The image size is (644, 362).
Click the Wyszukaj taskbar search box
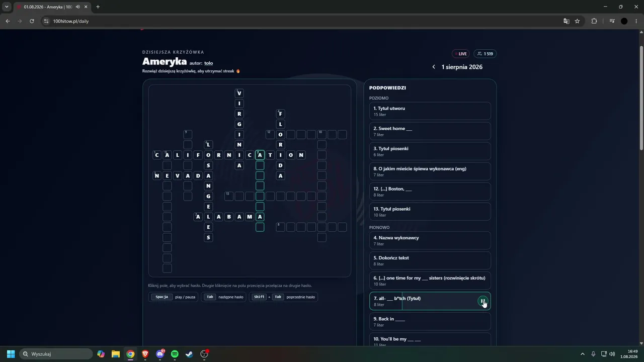coord(56,354)
